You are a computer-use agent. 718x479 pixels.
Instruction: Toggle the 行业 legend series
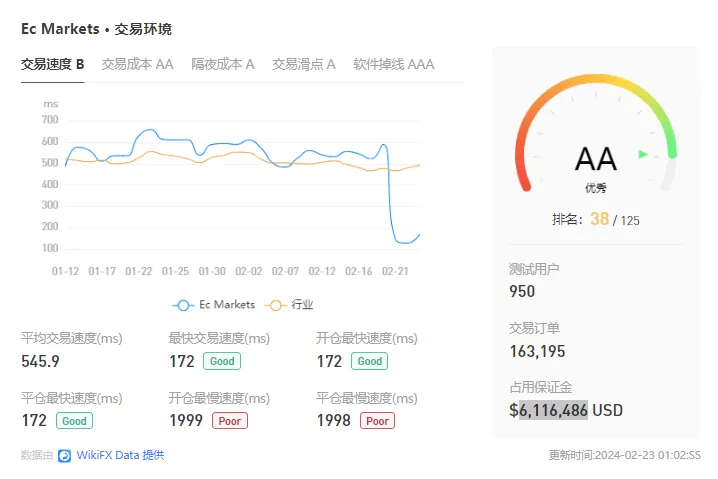pyautogui.click(x=289, y=305)
